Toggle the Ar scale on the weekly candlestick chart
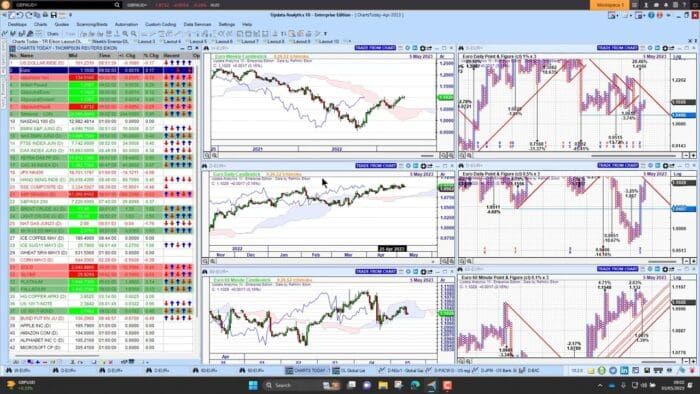Viewport: 700px width, 394px height. click(443, 57)
